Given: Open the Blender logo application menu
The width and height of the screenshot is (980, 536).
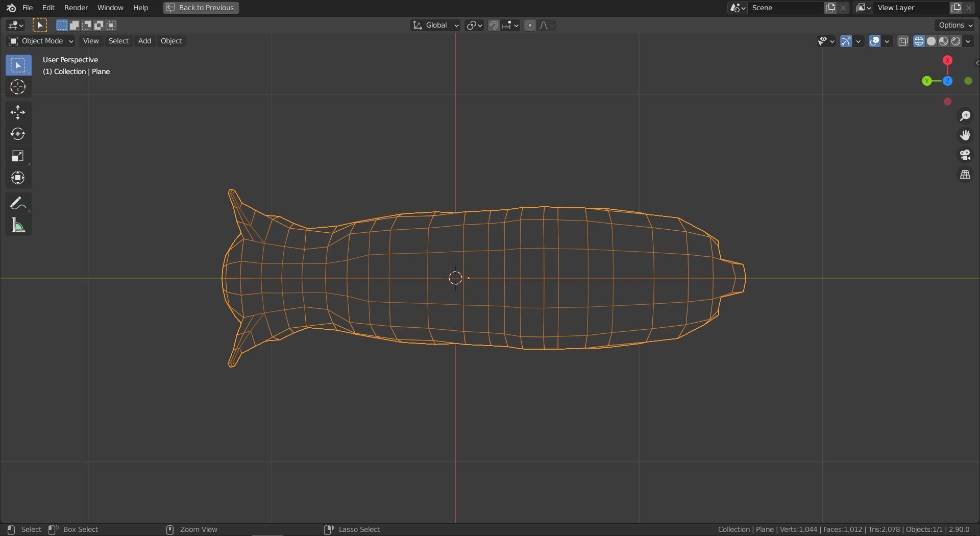Looking at the screenshot, I should tap(11, 8).
